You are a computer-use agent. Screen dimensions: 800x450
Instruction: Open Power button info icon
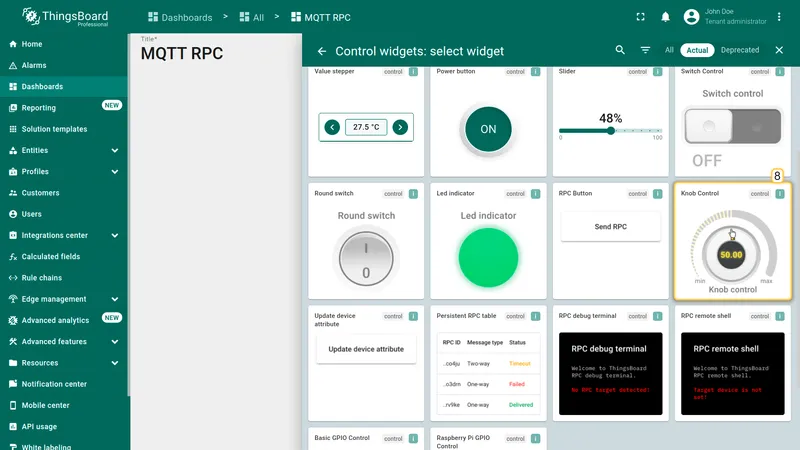pyautogui.click(x=535, y=72)
